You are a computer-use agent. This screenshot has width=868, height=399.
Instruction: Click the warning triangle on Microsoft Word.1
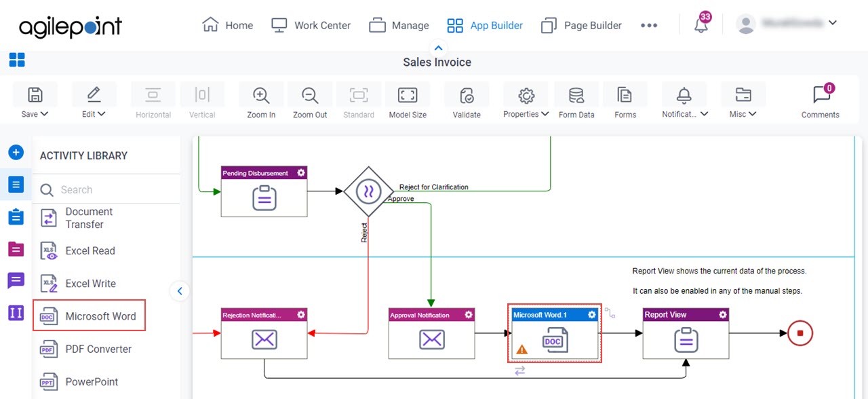521,350
